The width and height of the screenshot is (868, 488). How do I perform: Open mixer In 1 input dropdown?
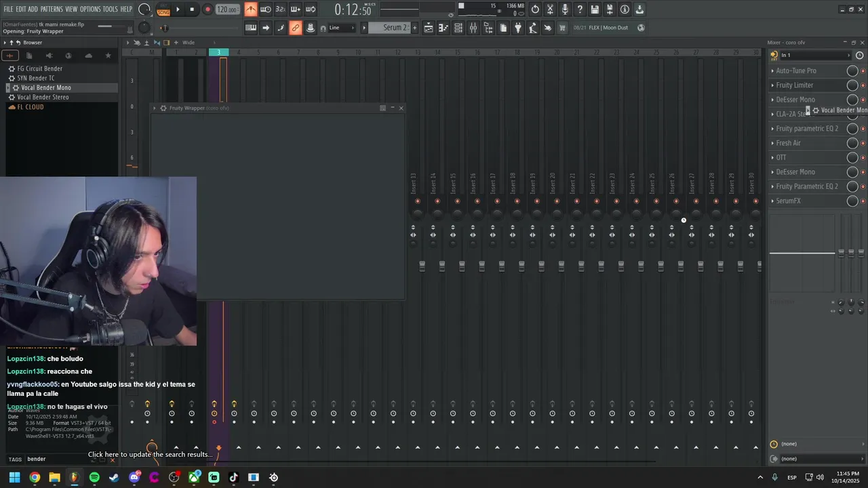[814, 56]
